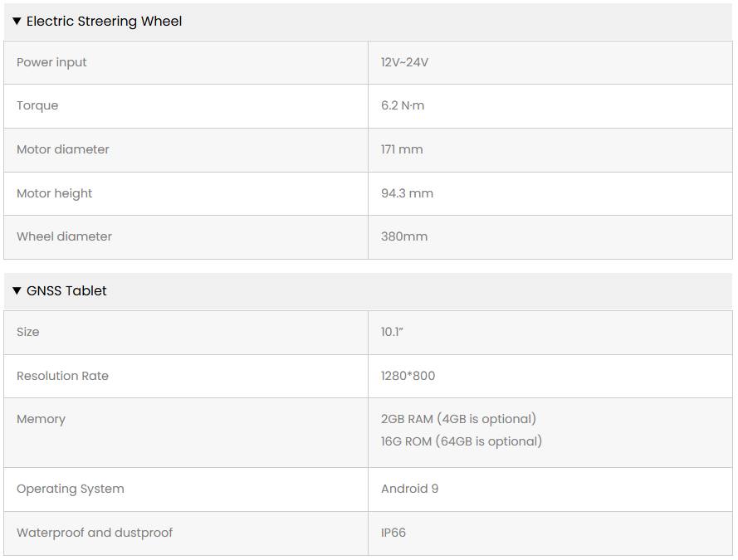Click the Motor diameter label
Image resolution: width=738 pixels, height=560 pixels.
coord(63,150)
